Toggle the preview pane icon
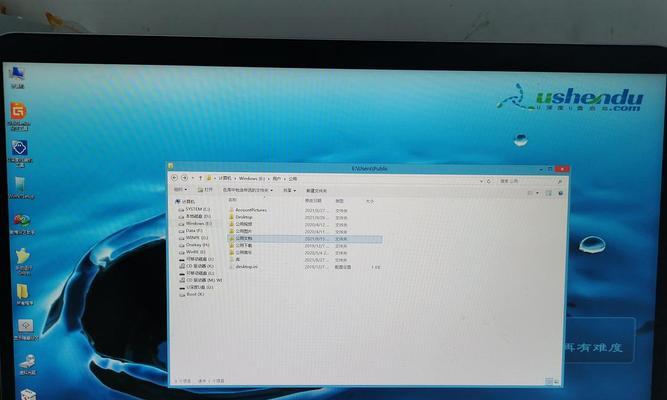 click(549, 193)
